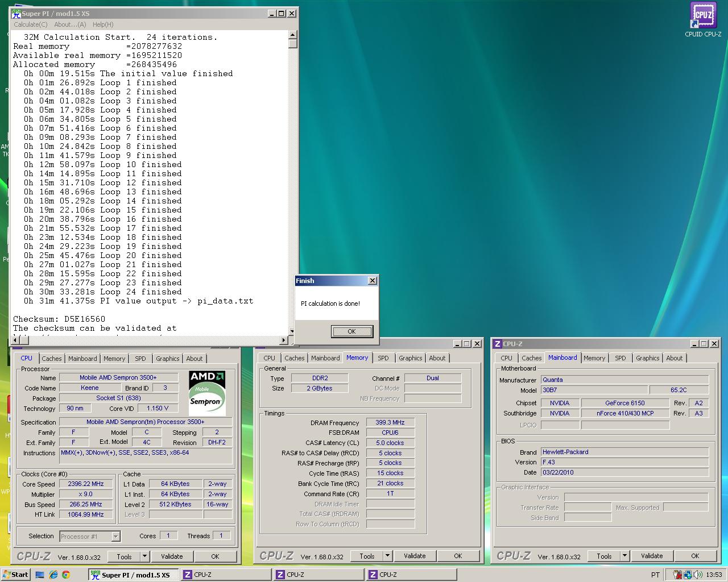Click OK in the Memory-tab CPU-Z window
728x582 pixels.
458,556
